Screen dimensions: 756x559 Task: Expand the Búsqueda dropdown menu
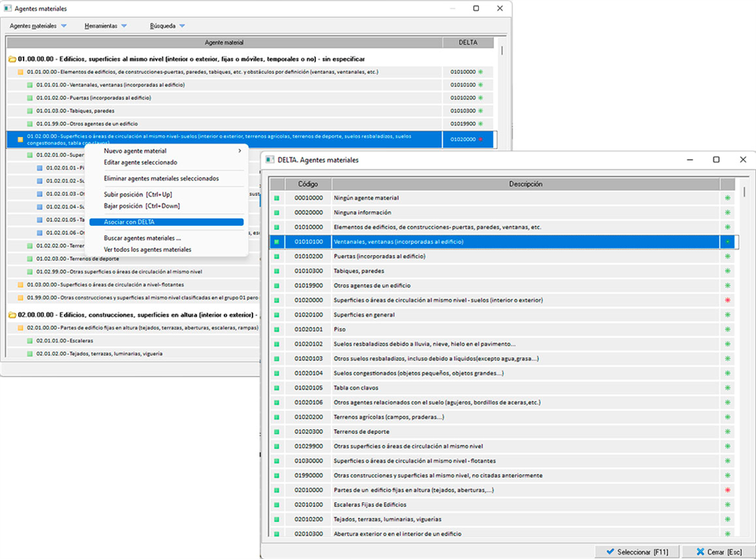168,26
